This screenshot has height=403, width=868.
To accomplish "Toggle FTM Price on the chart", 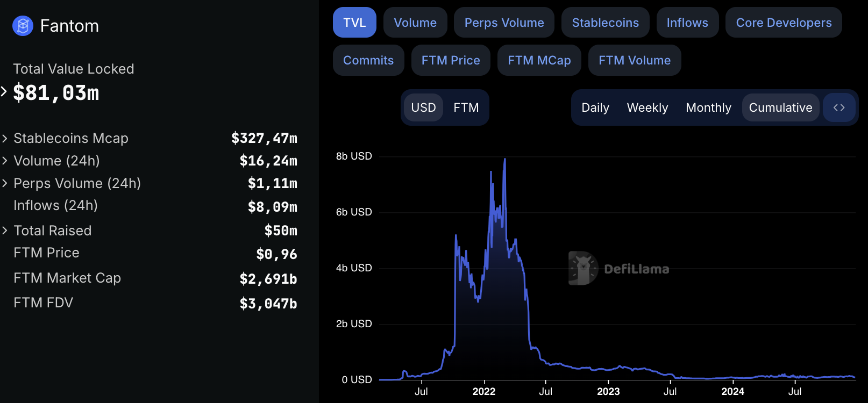I will click(451, 60).
